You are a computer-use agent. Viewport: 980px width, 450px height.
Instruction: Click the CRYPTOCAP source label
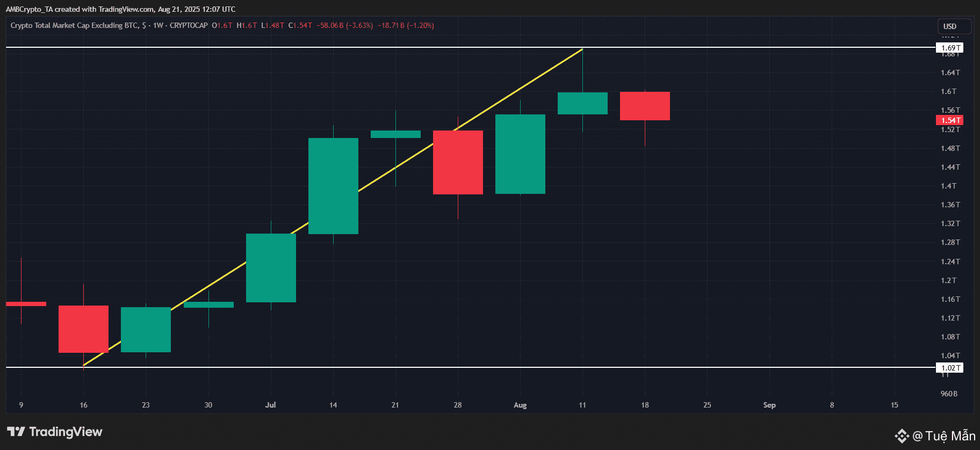189,25
